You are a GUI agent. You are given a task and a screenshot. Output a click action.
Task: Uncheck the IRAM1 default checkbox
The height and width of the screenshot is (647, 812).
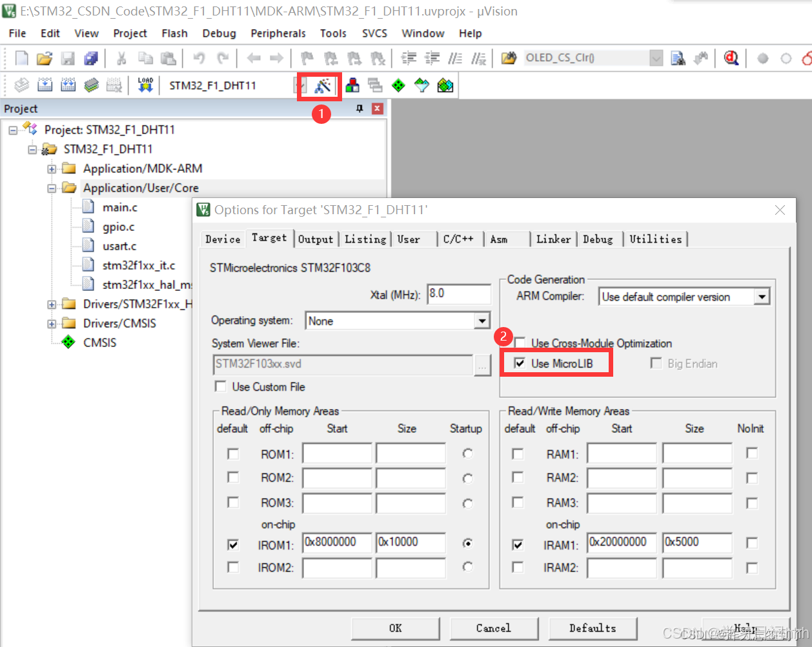click(518, 544)
